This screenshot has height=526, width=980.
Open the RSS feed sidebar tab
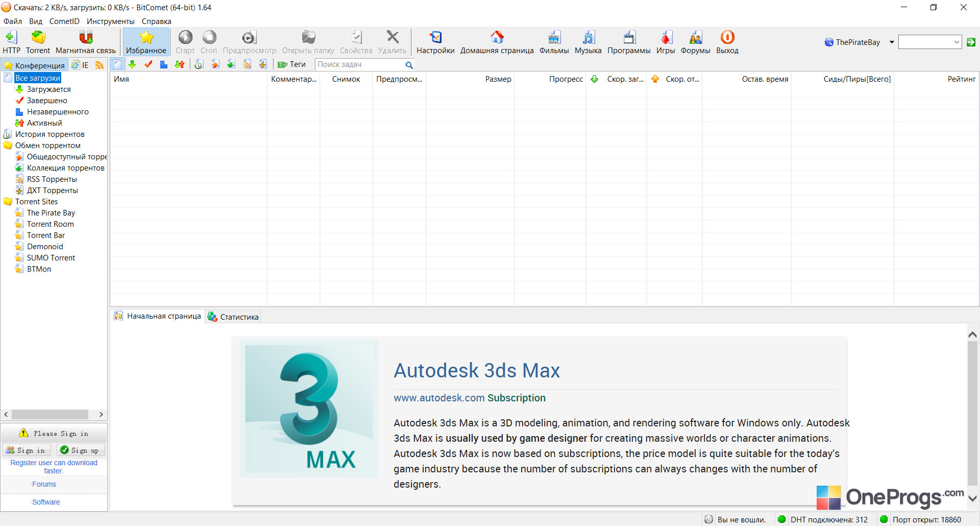(100, 65)
